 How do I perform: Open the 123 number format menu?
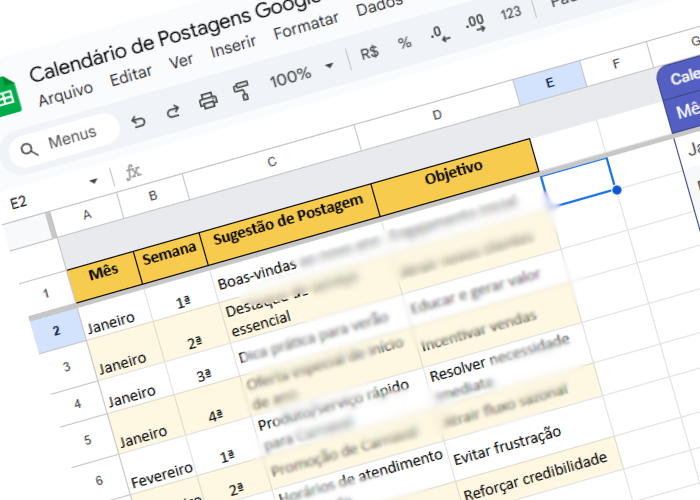(x=511, y=12)
